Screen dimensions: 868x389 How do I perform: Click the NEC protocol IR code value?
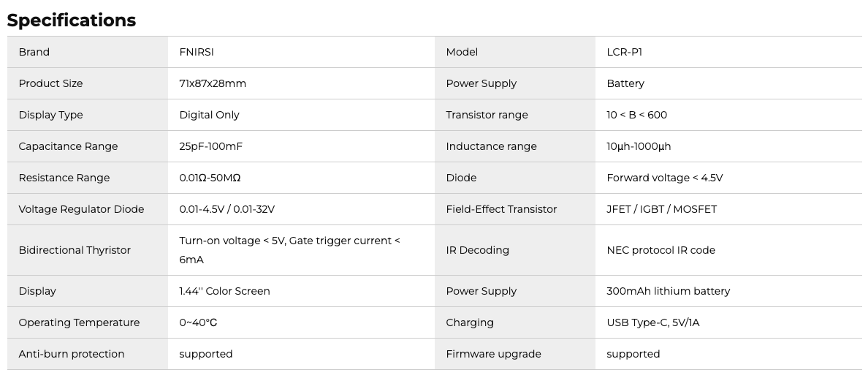coord(661,250)
